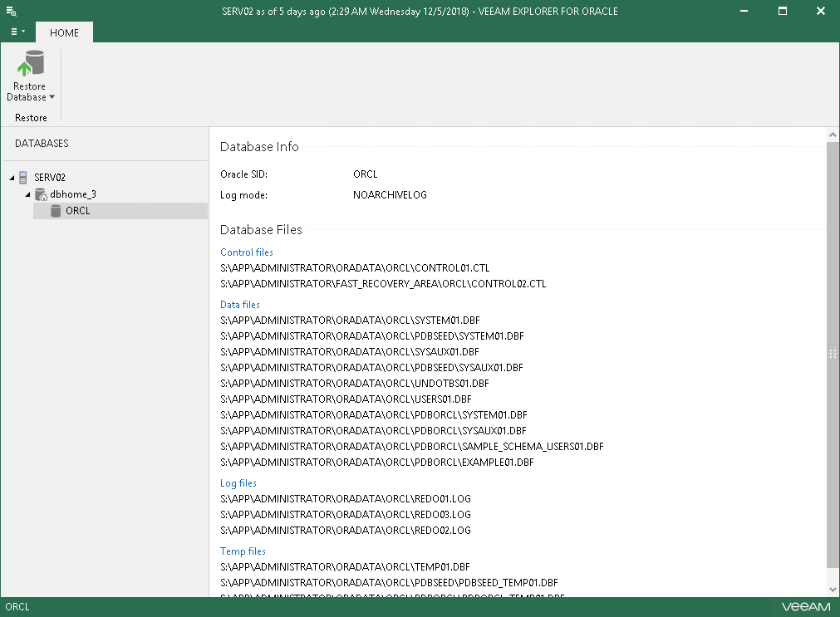Maximize the Veeam Explorer window
This screenshot has height=617, width=840.
(x=782, y=11)
